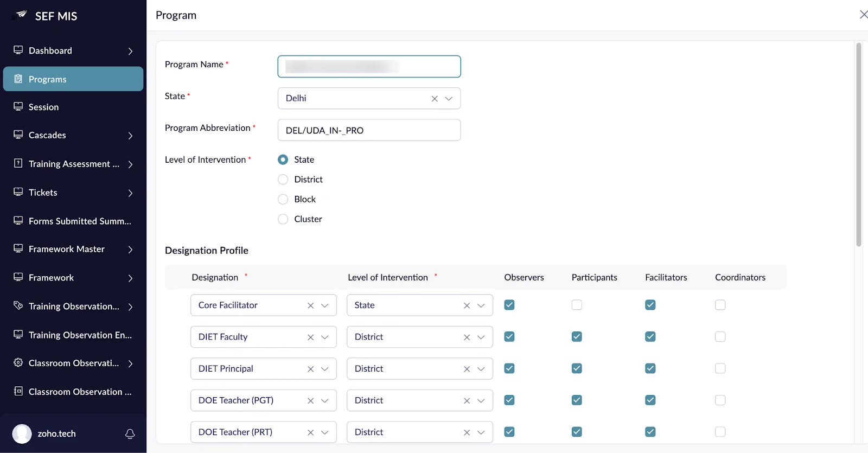Open the Framework sidebar item
Screen dimensions: 868x453
coord(73,277)
